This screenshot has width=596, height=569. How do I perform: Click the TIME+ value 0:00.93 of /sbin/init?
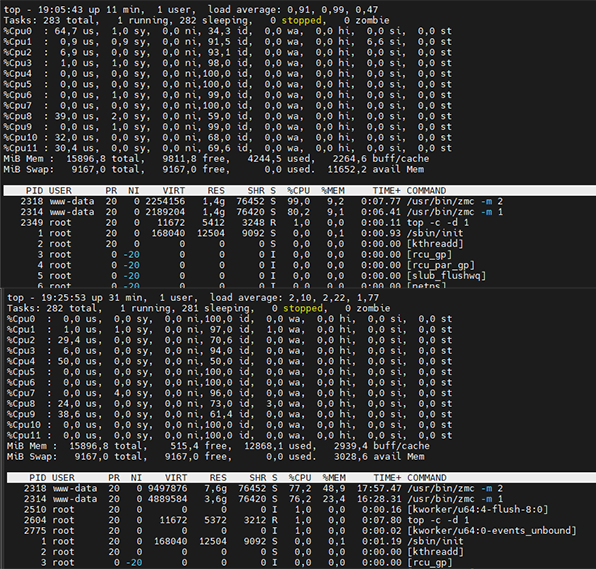pyautogui.click(x=380, y=233)
